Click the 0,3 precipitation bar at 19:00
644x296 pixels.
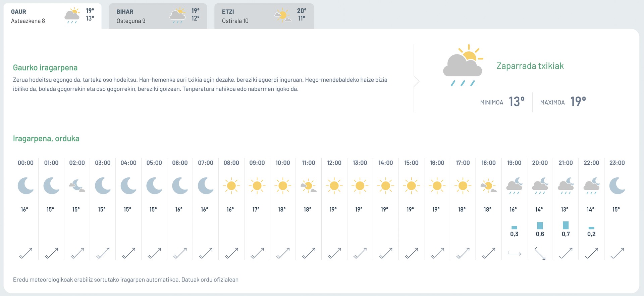tap(514, 228)
